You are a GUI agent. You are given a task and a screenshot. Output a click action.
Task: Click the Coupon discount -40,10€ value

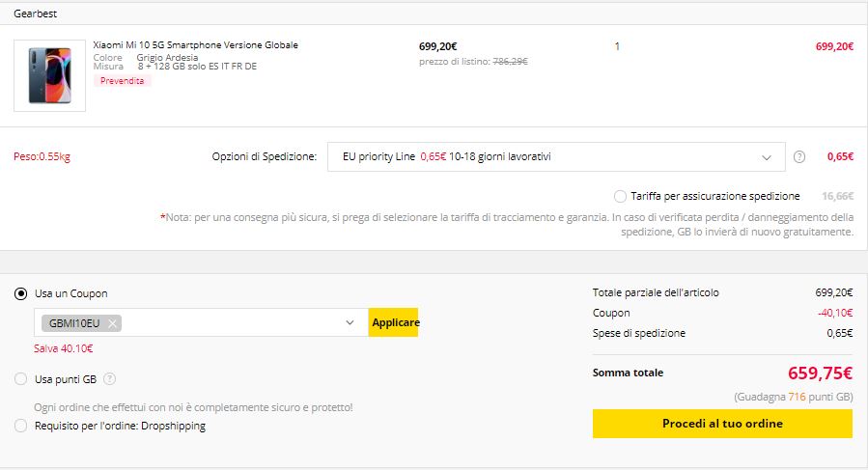(x=835, y=313)
